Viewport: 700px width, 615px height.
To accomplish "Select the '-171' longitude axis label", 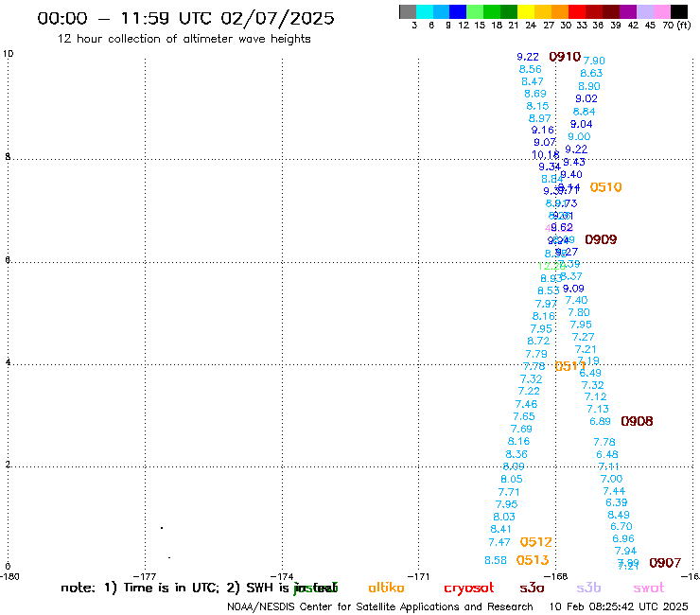I will (x=418, y=576).
